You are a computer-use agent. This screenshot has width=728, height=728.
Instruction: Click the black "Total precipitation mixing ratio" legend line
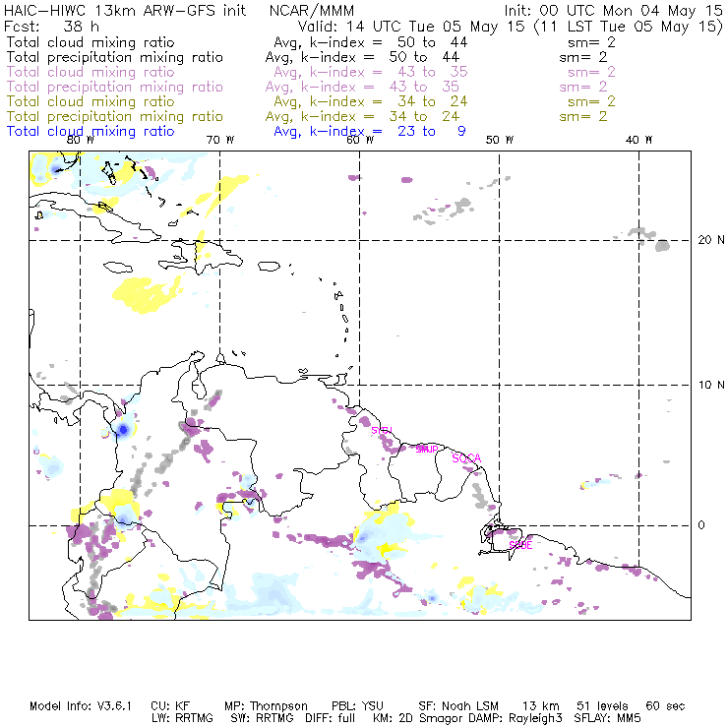pyautogui.click(x=115, y=58)
